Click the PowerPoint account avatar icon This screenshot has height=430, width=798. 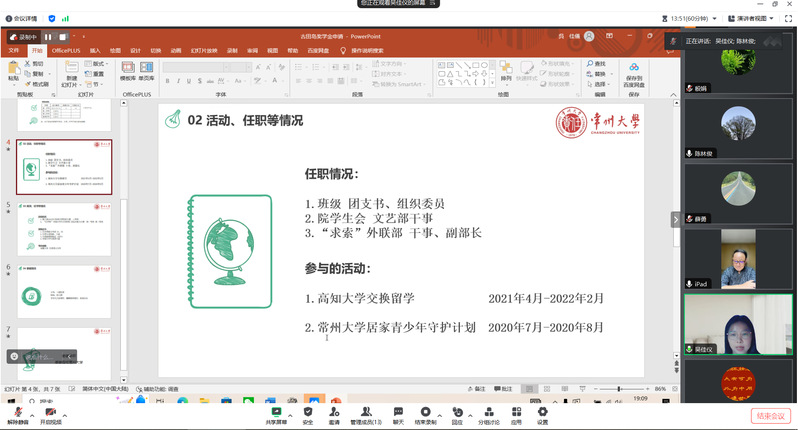pyautogui.click(x=589, y=36)
